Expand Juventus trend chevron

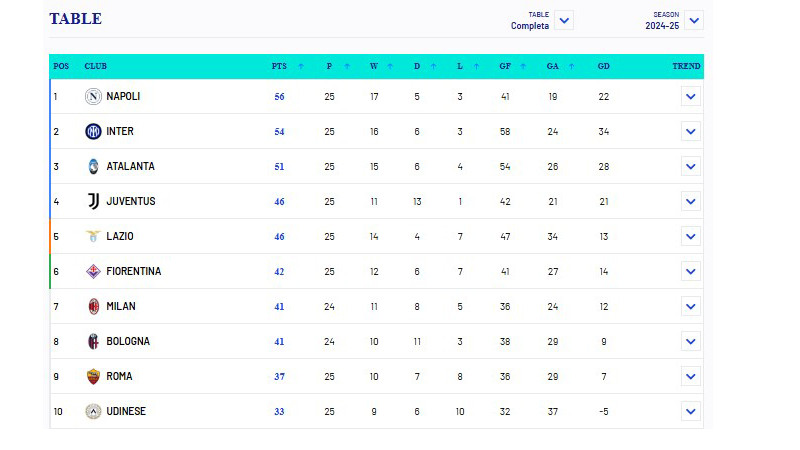tap(691, 202)
